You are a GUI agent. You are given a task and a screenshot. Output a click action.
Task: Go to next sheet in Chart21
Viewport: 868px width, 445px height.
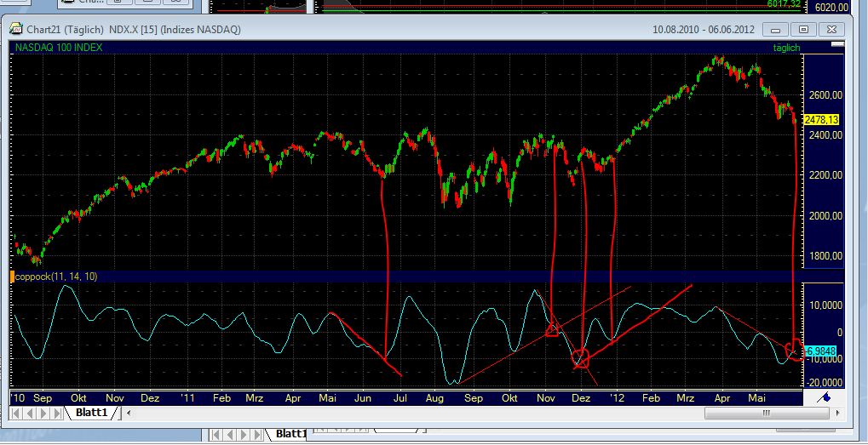43,413
